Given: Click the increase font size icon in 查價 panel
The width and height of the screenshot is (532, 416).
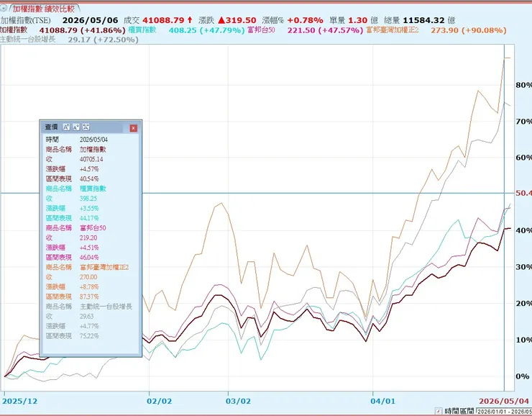Looking at the screenshot, I should (x=66, y=127).
